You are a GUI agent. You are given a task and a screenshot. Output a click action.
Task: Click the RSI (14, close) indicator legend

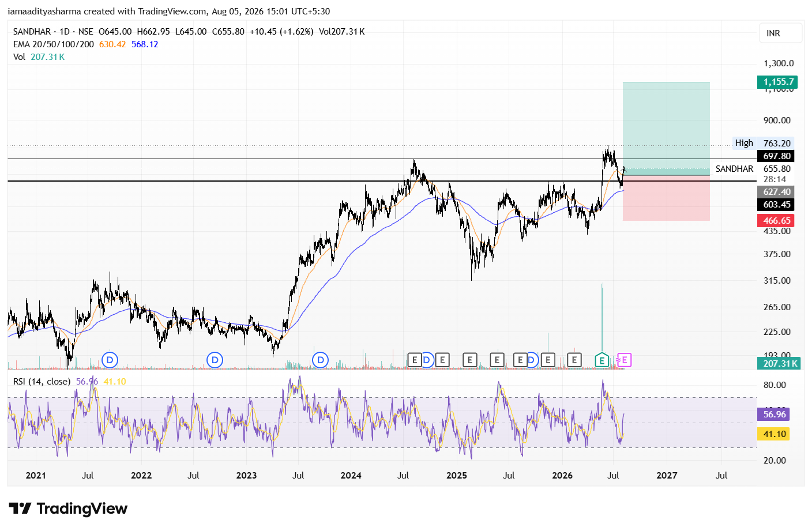pyautogui.click(x=42, y=382)
